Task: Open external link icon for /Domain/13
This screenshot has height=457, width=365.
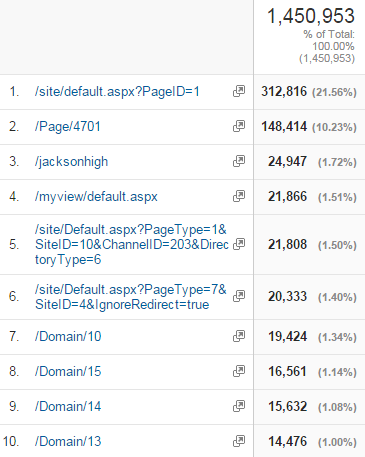Action: click(x=239, y=441)
